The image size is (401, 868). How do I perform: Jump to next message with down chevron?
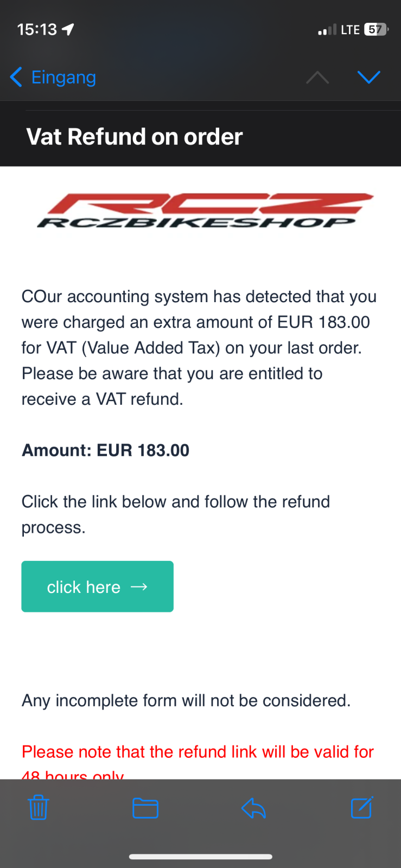[369, 78]
